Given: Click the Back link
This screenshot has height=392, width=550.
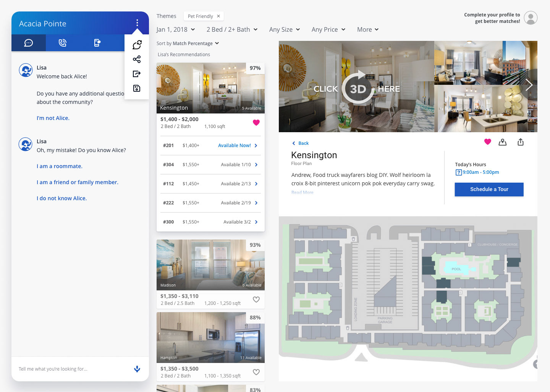Looking at the screenshot, I should [301, 143].
